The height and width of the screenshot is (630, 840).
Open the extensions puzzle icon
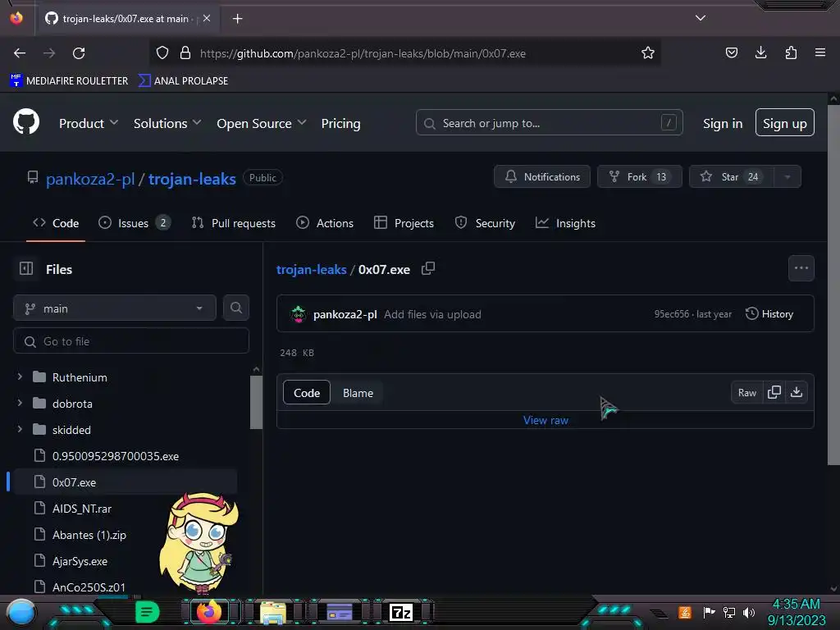tap(791, 52)
